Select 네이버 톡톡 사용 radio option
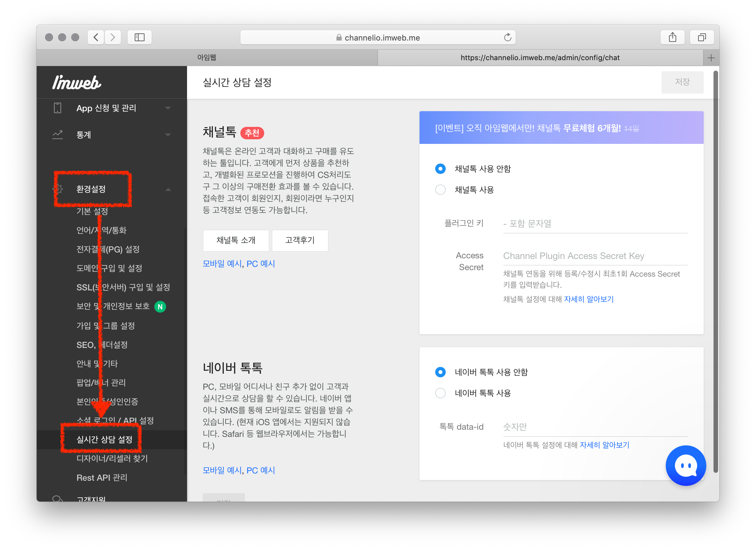The height and width of the screenshot is (550, 756). tap(440, 393)
